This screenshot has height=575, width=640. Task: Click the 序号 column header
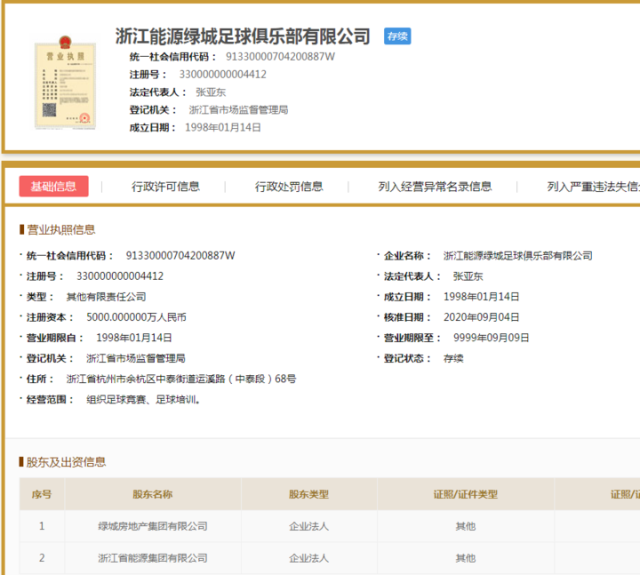pos(42,494)
